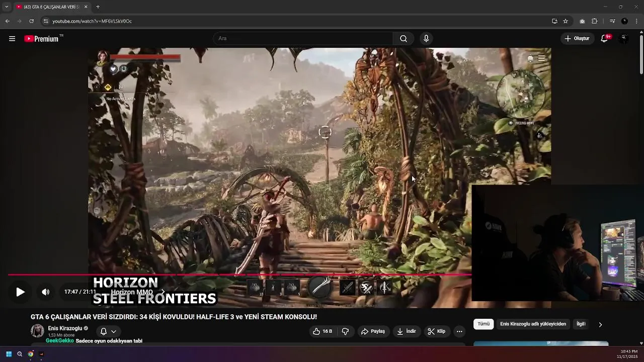The image size is (644, 362).
Task: Open the subscription notification bell dropdown
Action: pos(108,331)
